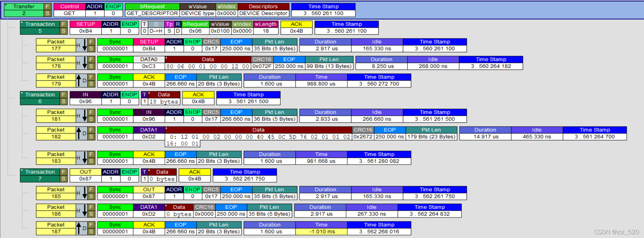
Task: Click the wLength value 18 in Transaction 5
Action: click(x=266, y=31)
